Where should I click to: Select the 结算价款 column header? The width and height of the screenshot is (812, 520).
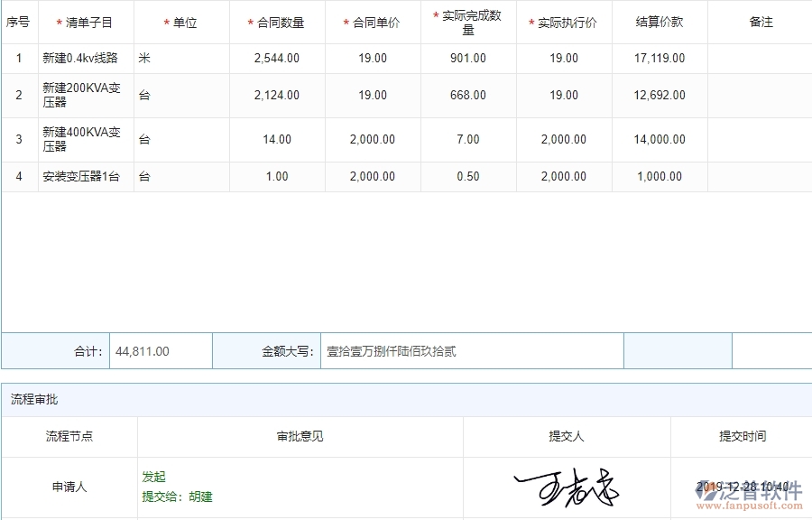(x=659, y=22)
